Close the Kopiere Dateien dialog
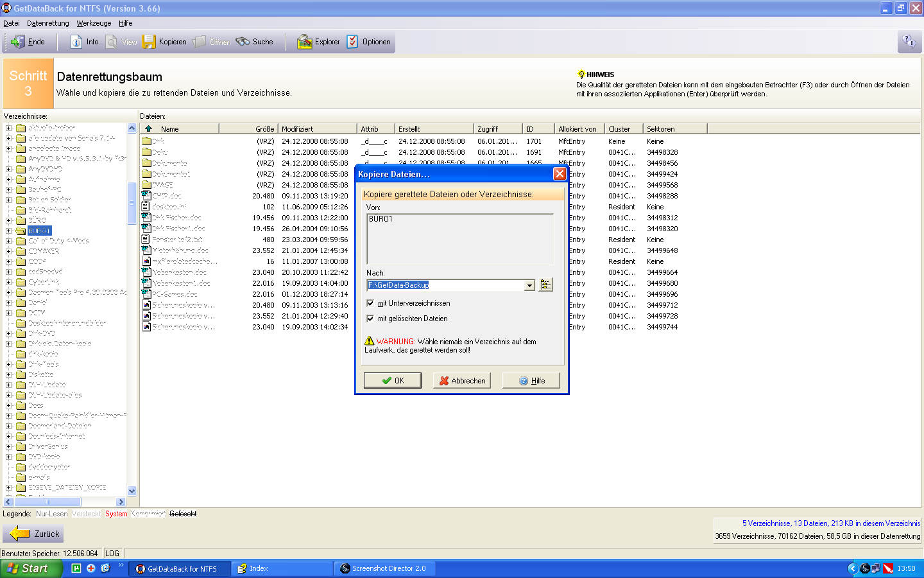924x578 pixels. pos(560,174)
